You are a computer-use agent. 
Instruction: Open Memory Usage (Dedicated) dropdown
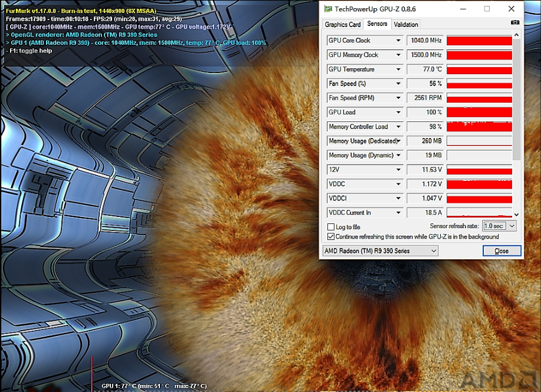tap(398, 141)
